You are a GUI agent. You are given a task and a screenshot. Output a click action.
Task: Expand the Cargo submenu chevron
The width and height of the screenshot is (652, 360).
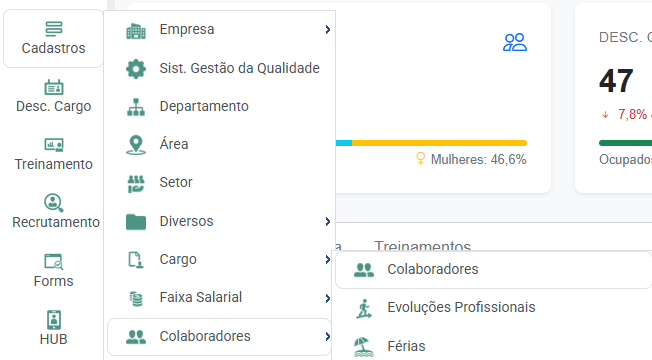point(328,259)
